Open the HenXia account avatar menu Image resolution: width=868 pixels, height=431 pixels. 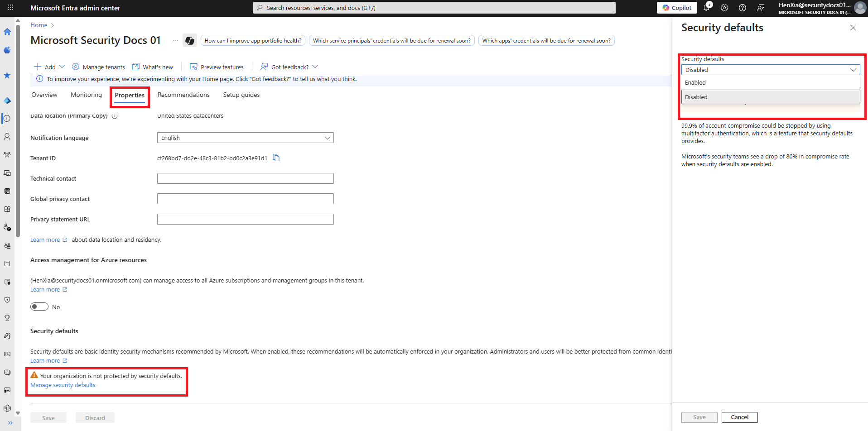(860, 8)
